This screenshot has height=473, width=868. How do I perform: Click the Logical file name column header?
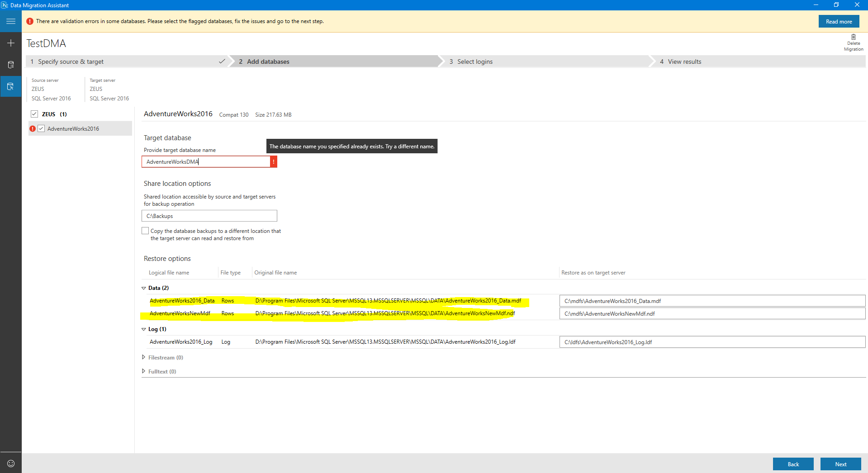169,273
